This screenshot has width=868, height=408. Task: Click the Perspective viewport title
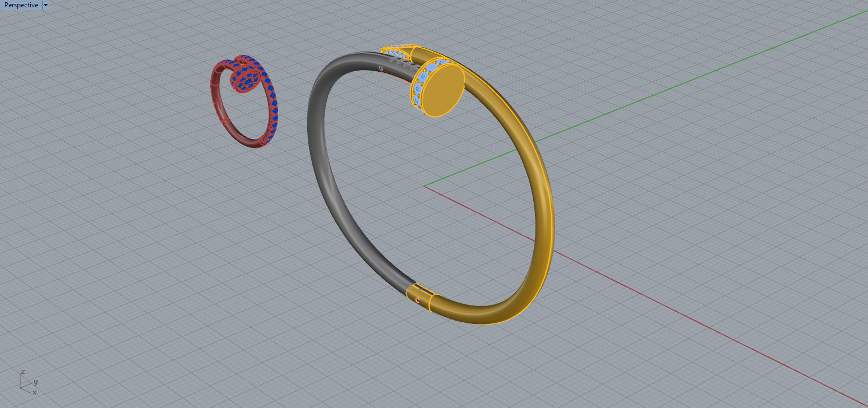coord(21,5)
